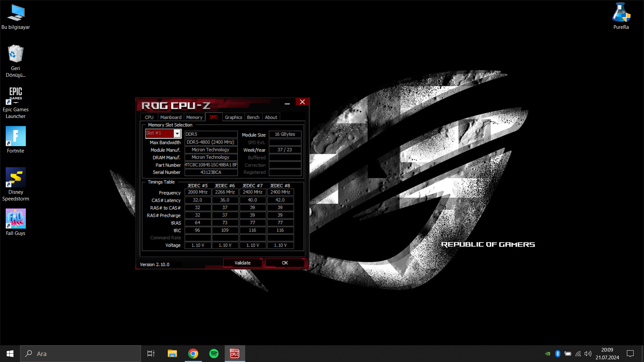Click the Ara taskbar search box
644x362 pixels.
pyautogui.click(x=80, y=354)
